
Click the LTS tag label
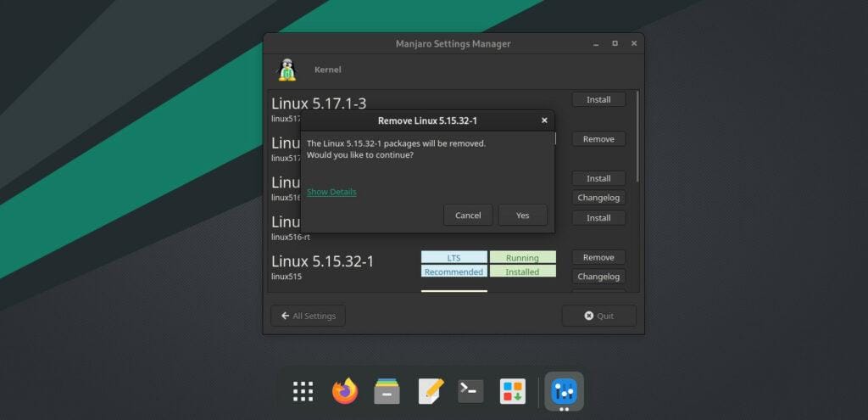[x=454, y=258]
